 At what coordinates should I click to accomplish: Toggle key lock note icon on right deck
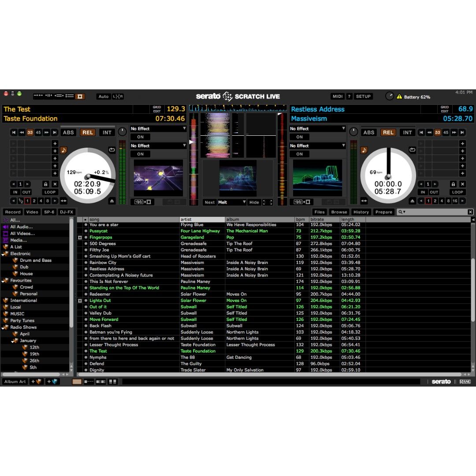(364, 150)
